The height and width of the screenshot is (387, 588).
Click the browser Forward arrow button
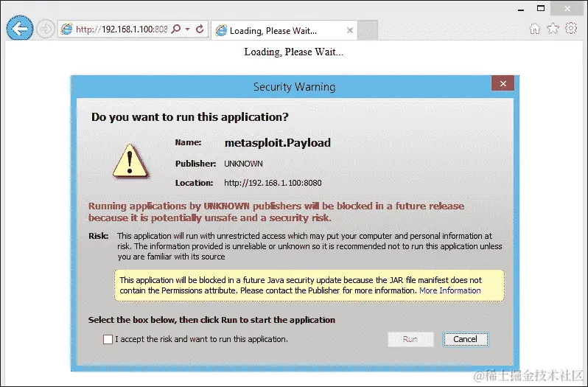(x=46, y=29)
